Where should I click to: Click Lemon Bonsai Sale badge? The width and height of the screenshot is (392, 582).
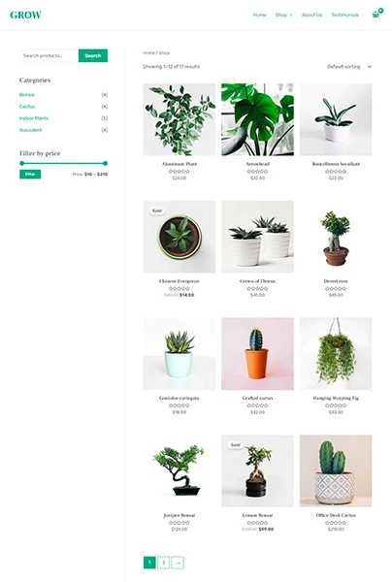[236, 444]
